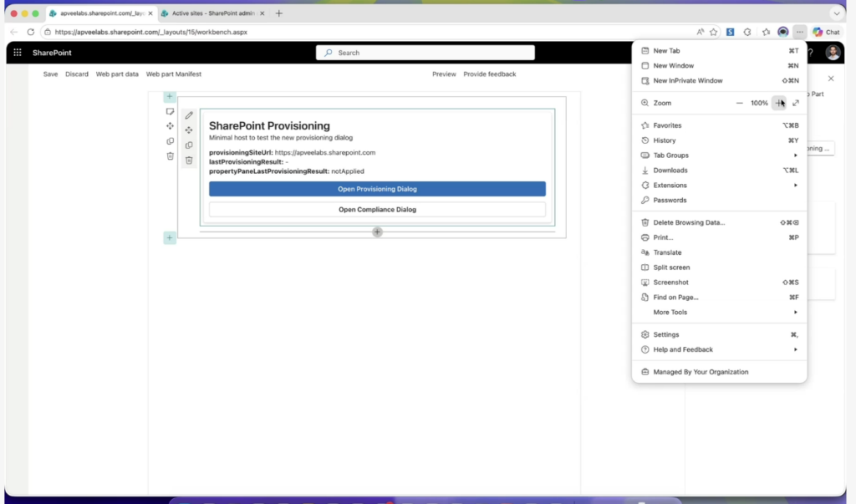856x504 pixels.
Task: Choose Split screen from the menu
Action: [x=719, y=267]
